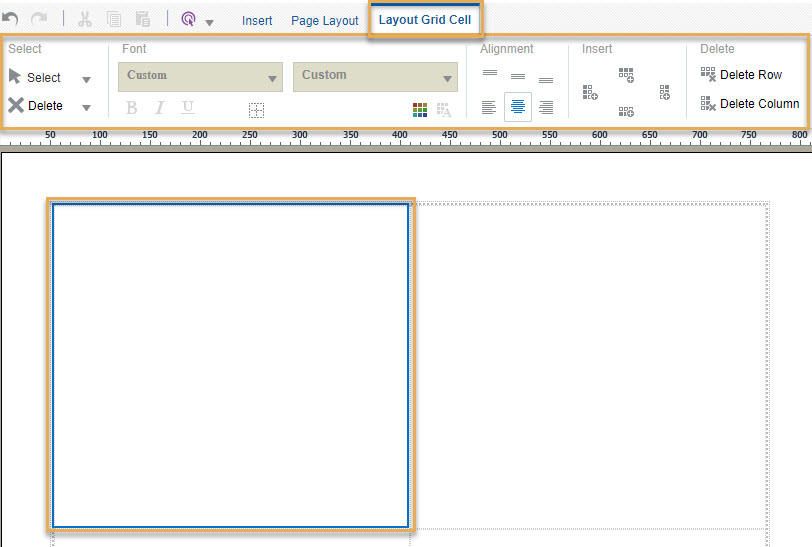Click the Cut scissors icon
The image size is (812, 547).
(84, 19)
